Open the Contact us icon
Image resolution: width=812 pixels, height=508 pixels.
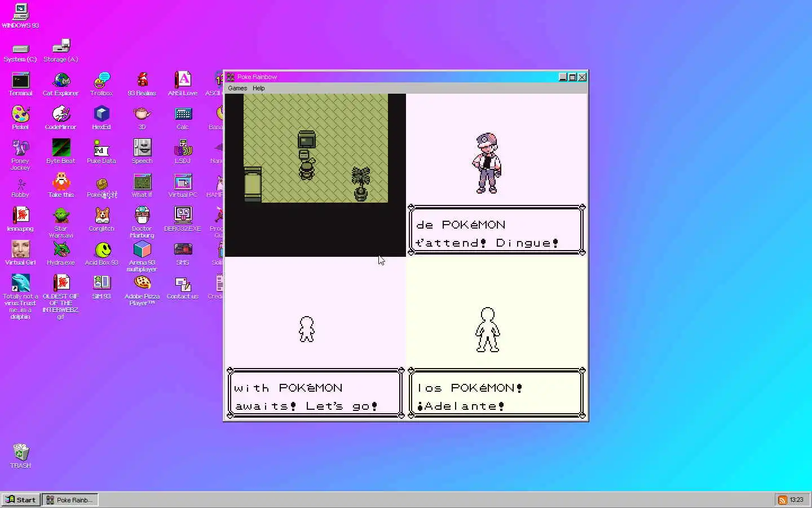(x=183, y=288)
